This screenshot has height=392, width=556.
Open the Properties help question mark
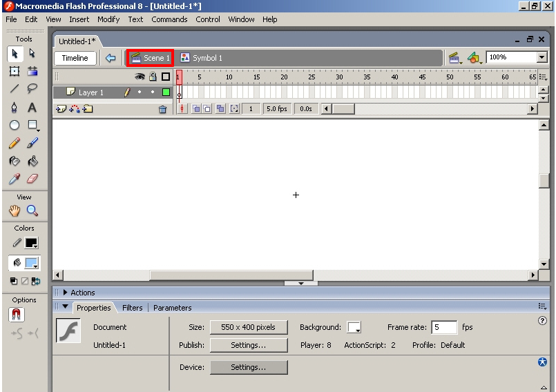(542, 321)
